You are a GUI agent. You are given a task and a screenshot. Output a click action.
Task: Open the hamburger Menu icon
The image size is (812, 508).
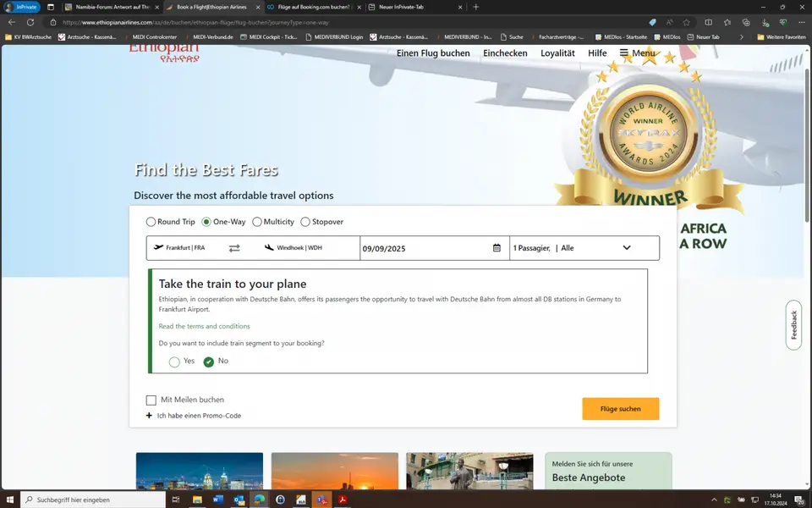[x=624, y=52]
